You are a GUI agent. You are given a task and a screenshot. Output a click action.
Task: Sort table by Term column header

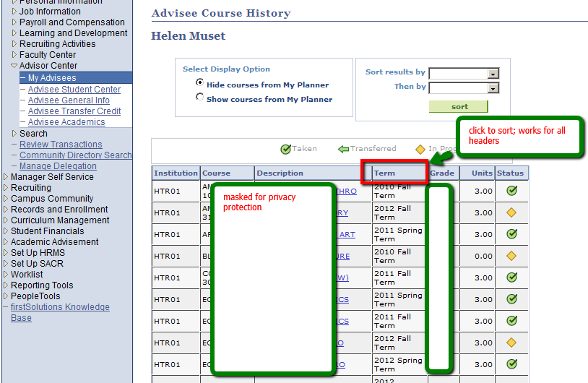pos(384,173)
